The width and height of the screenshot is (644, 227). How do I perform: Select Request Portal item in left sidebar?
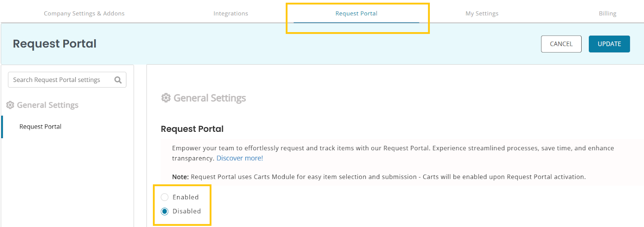coord(41,127)
